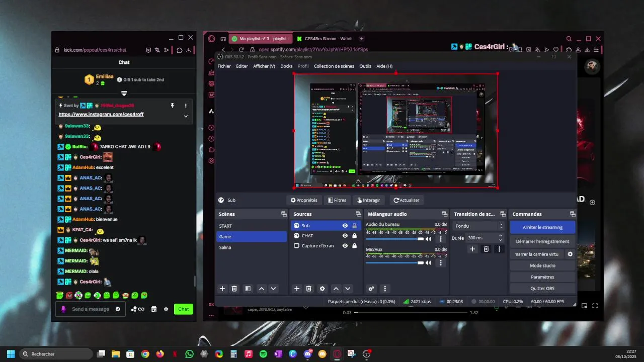This screenshot has height=362, width=644.
Task: Open Docks menu in OBS
Action: (x=286, y=66)
